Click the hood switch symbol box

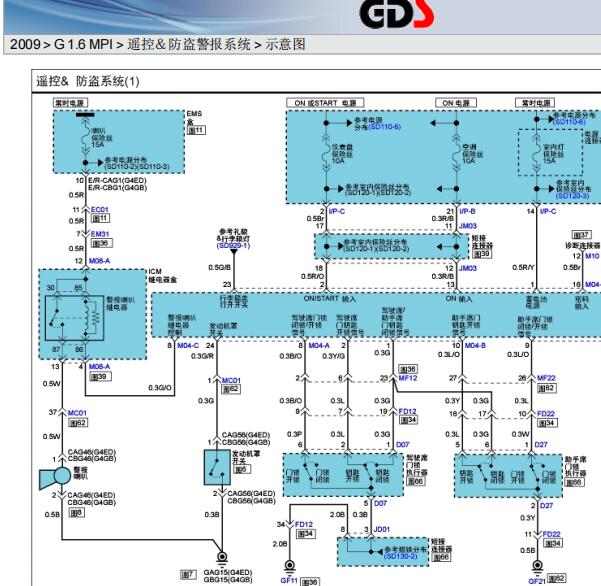[217, 467]
